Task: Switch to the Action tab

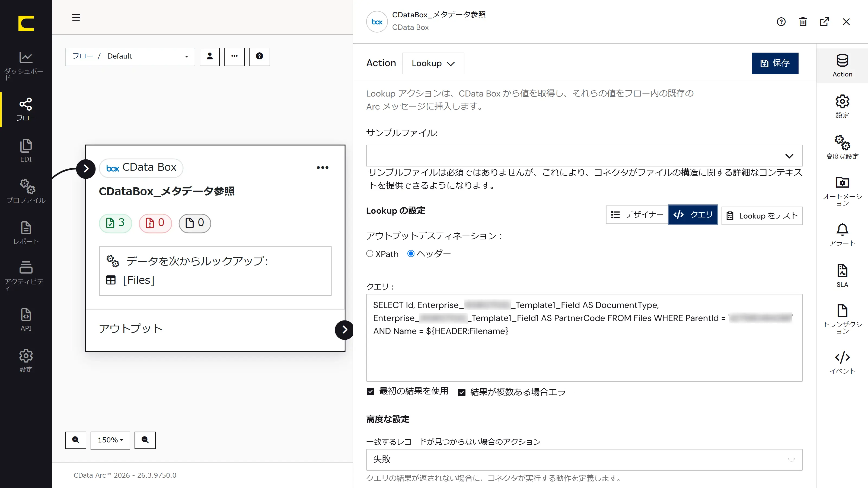Action: click(x=842, y=66)
